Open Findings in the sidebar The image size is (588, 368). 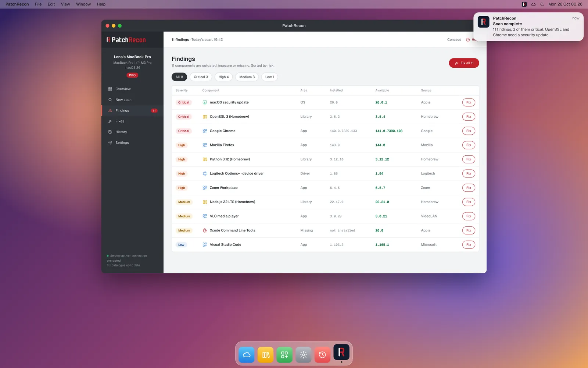pyautogui.click(x=132, y=110)
